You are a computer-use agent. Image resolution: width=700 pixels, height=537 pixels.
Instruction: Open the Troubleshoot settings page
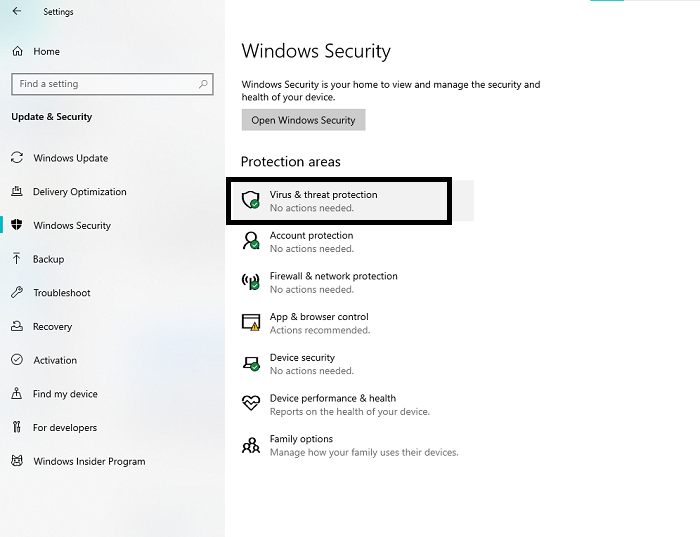point(62,293)
